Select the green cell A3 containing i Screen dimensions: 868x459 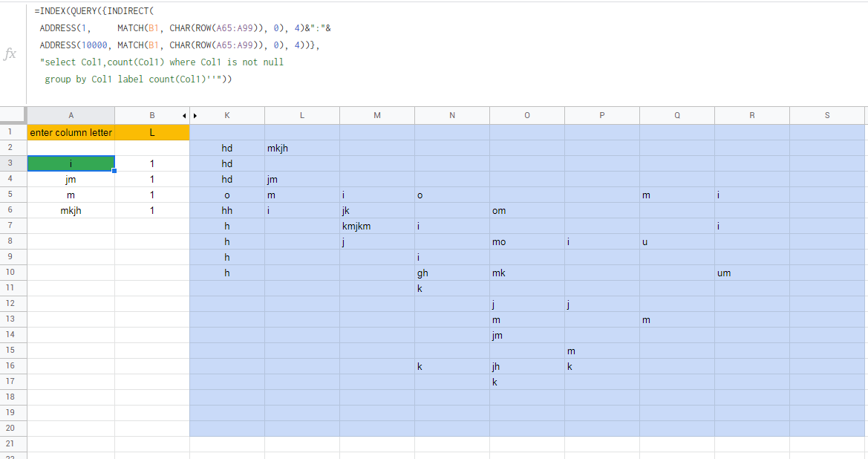(x=71, y=163)
